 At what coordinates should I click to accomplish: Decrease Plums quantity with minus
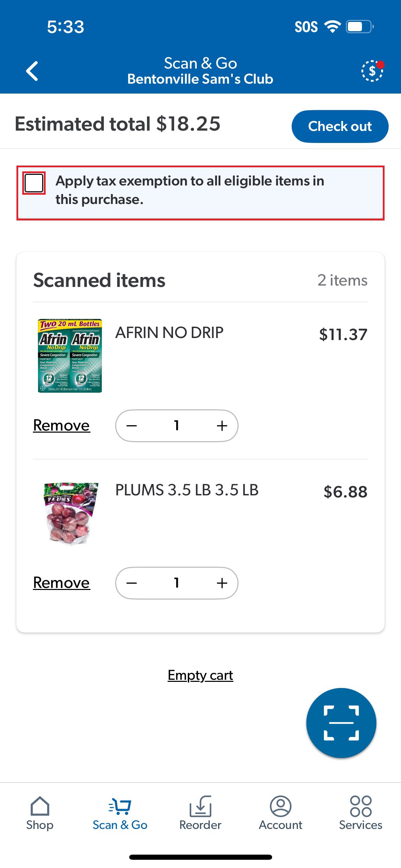click(132, 583)
